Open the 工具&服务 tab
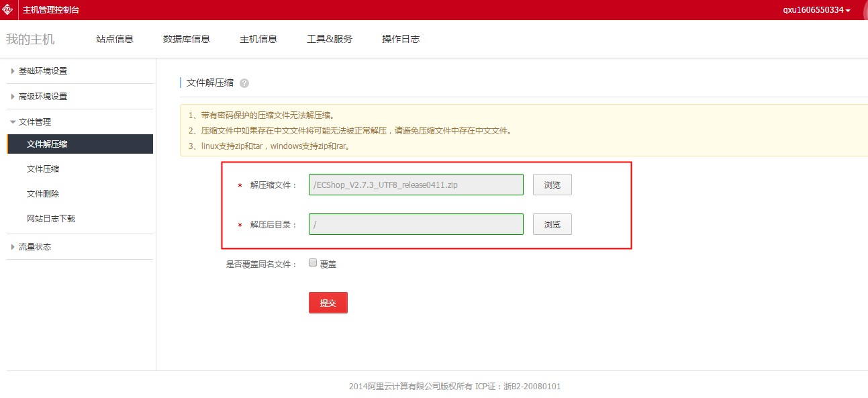The height and width of the screenshot is (398, 868). 330,39
